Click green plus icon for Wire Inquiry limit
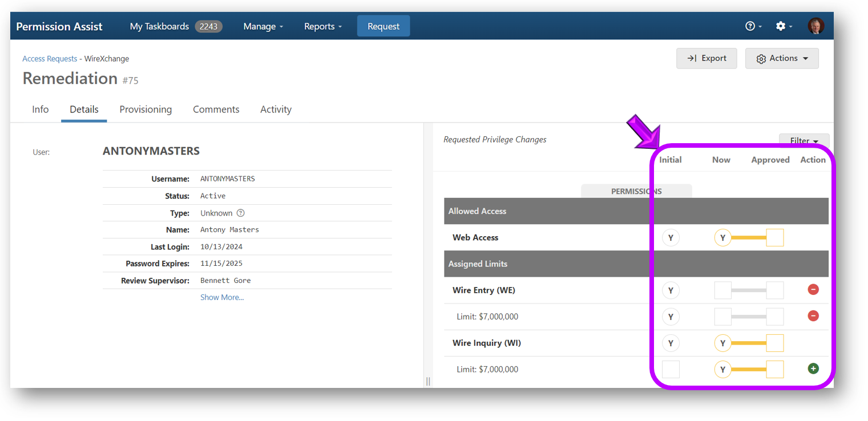The image size is (868, 421). pos(813,369)
